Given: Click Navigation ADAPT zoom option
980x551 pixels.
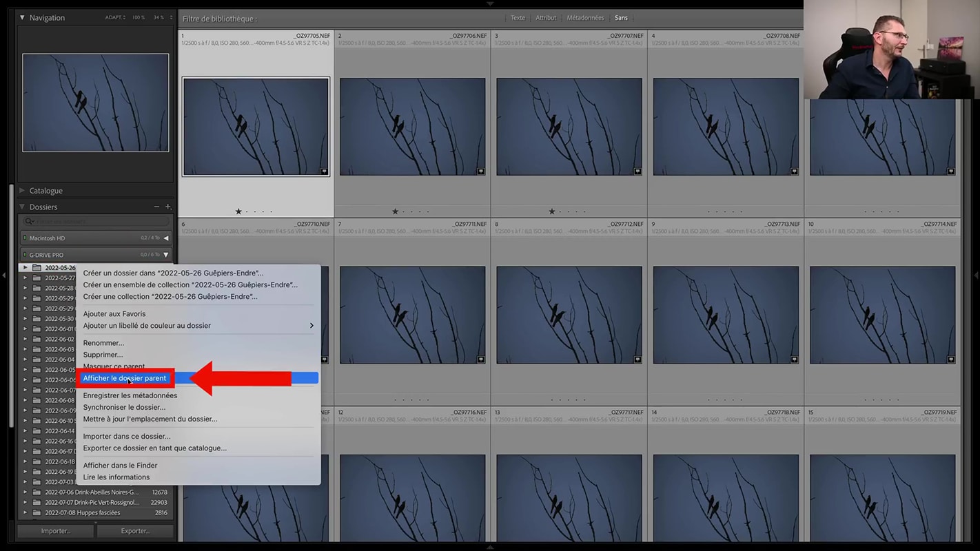Looking at the screenshot, I should click(x=115, y=17).
